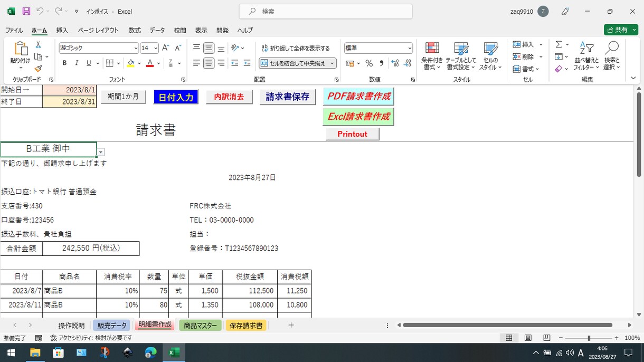Expand the Insert cells dropdown
The width and height of the screenshot is (644, 362).
coord(541,44)
